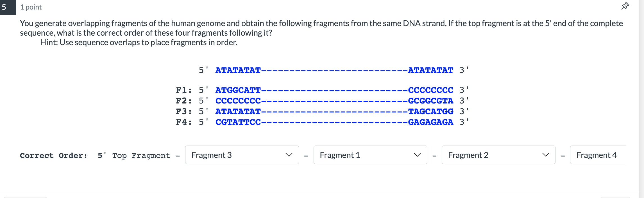
Task: Click the "1 point" label
Action: [x=31, y=7]
